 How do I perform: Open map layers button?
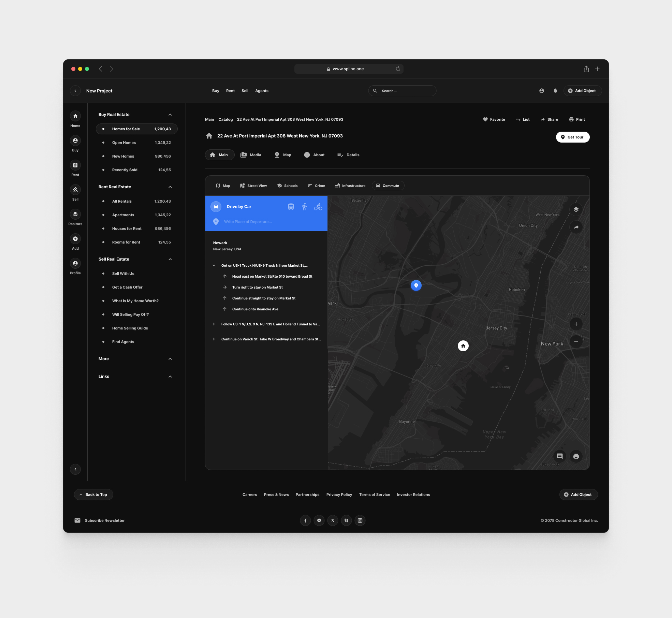point(576,209)
